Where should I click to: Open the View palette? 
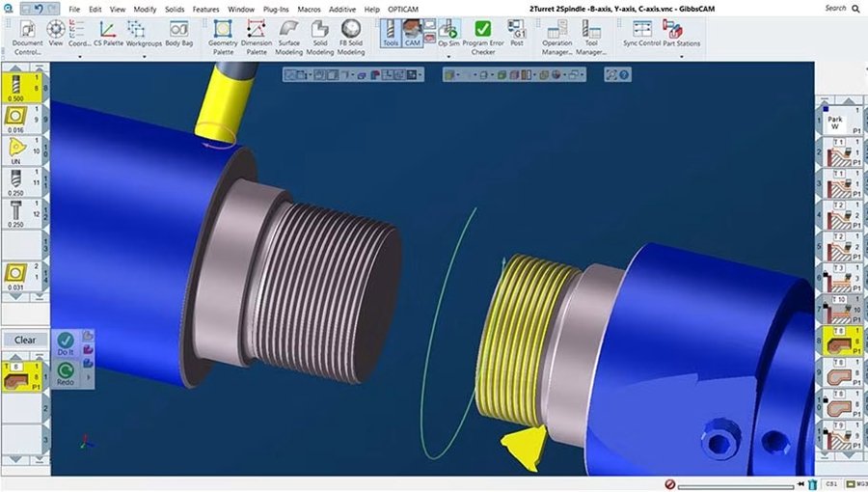tap(56, 33)
